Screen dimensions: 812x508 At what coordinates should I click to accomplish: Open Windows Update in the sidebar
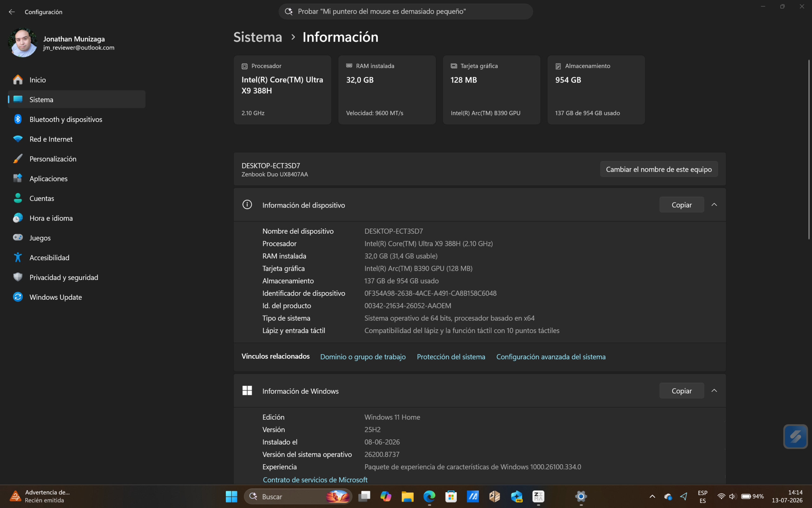click(76, 297)
